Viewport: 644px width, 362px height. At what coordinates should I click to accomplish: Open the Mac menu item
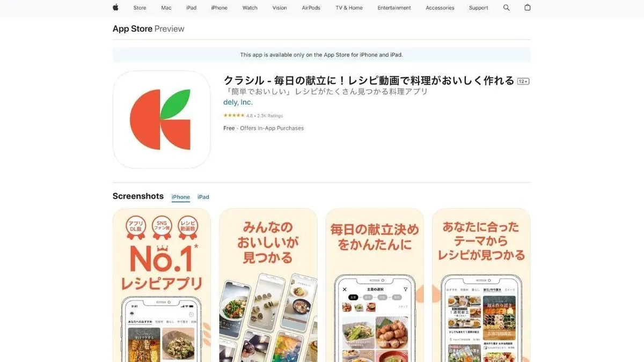(x=166, y=8)
